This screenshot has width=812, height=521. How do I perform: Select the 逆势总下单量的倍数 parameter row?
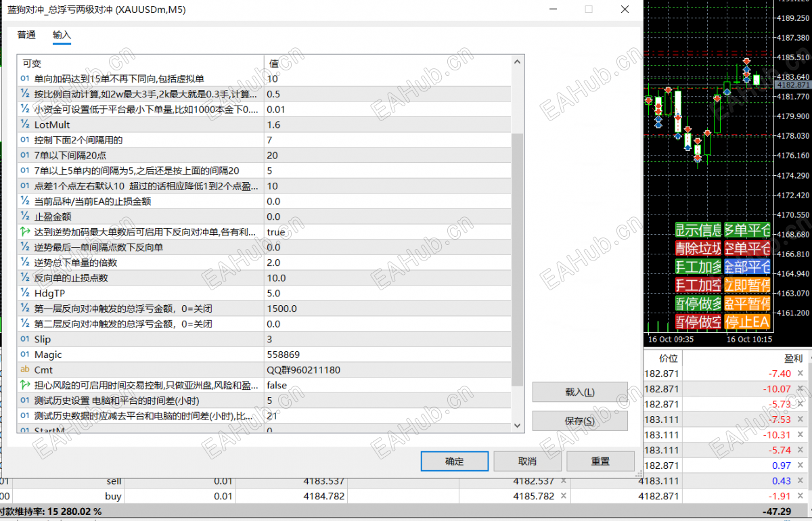pyautogui.click(x=265, y=263)
